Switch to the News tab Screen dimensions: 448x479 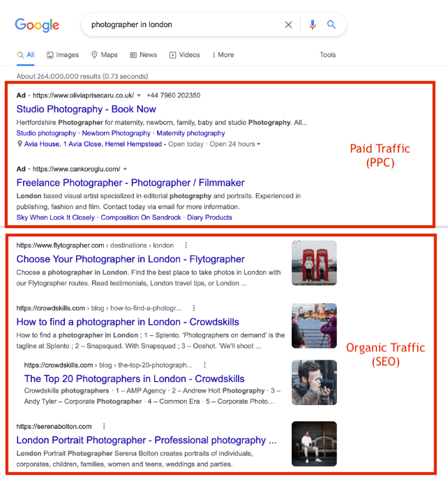[144, 55]
